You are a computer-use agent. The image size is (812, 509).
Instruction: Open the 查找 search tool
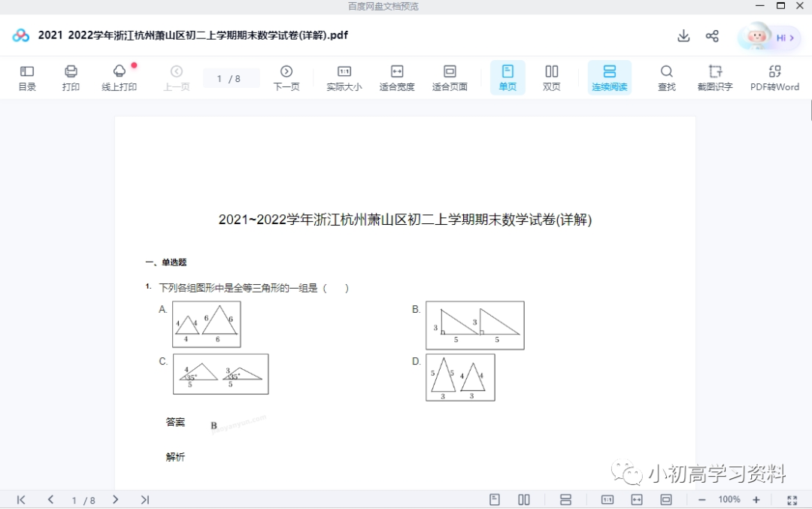666,78
